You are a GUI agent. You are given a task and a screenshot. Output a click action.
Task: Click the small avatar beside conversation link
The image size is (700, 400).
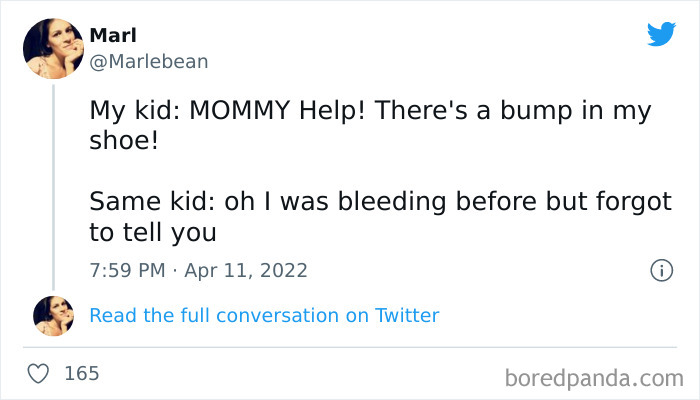(53, 315)
